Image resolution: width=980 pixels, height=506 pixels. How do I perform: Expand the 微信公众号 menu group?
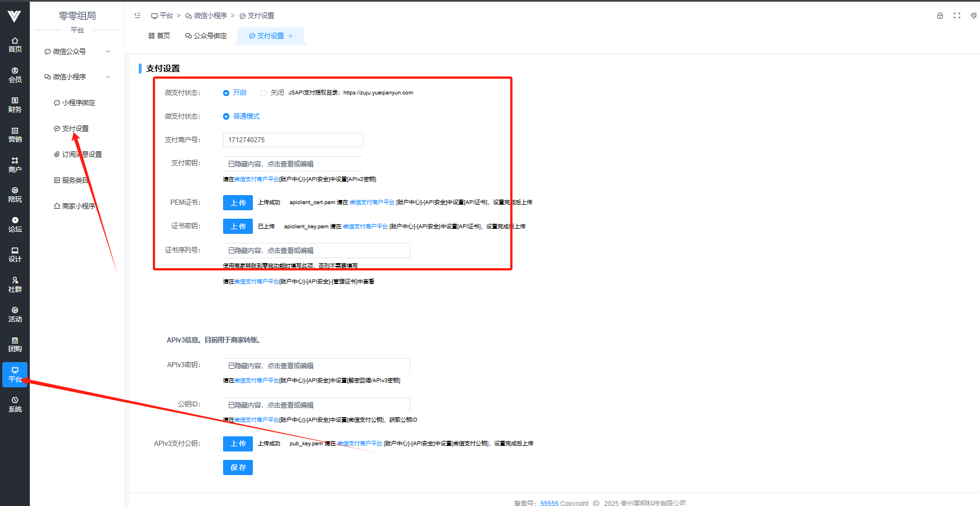click(77, 52)
